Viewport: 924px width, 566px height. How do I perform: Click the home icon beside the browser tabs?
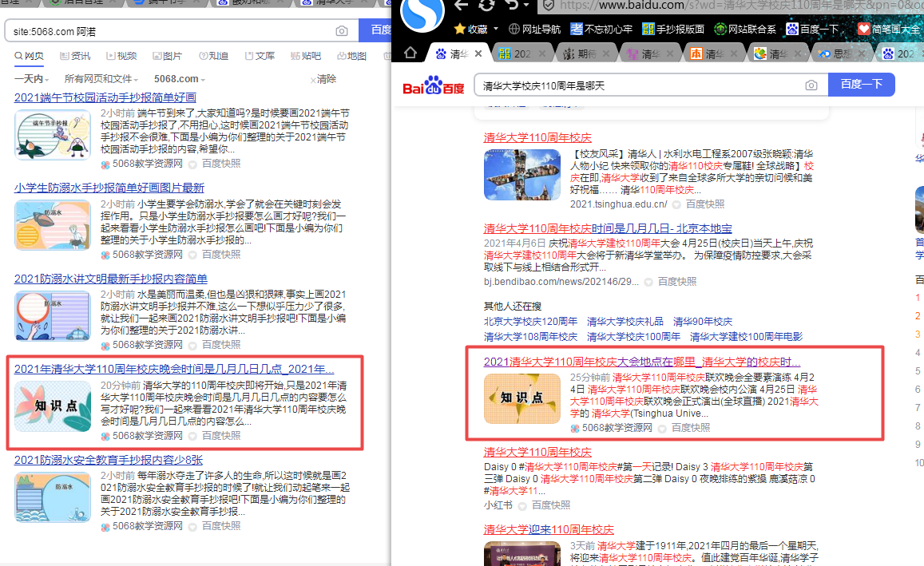pos(410,52)
